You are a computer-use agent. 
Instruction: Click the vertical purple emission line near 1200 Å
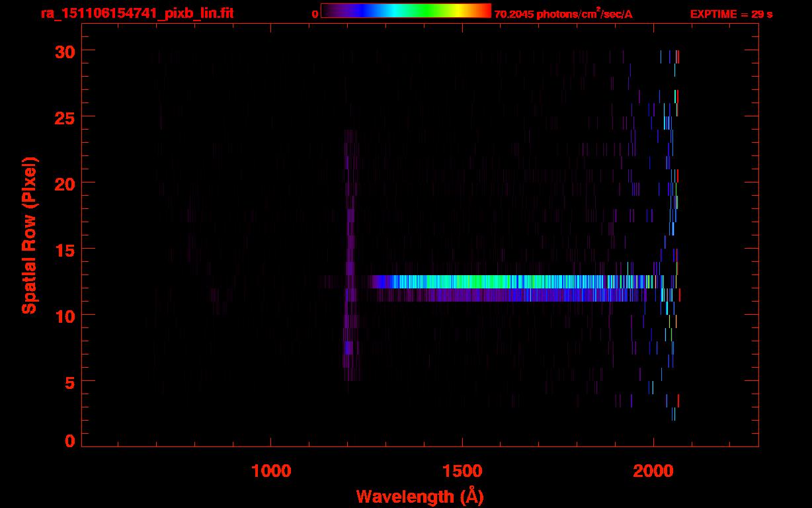[x=350, y=255]
